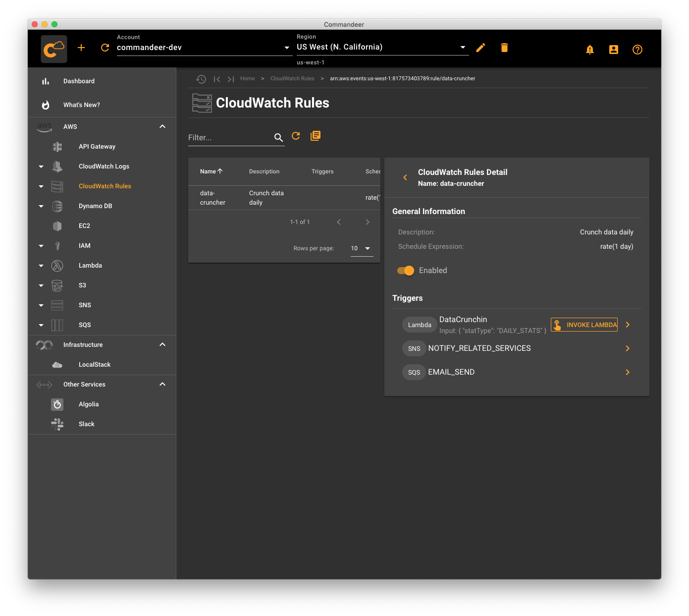Viewport: 689px width, 616px height.
Task: Delete account with the trash icon
Action: pyautogui.click(x=504, y=48)
